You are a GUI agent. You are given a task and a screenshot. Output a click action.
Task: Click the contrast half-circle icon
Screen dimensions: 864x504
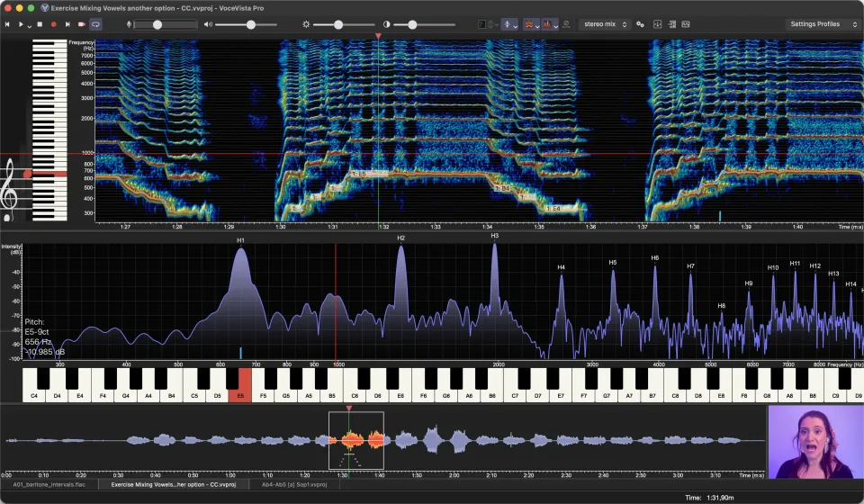(x=387, y=24)
